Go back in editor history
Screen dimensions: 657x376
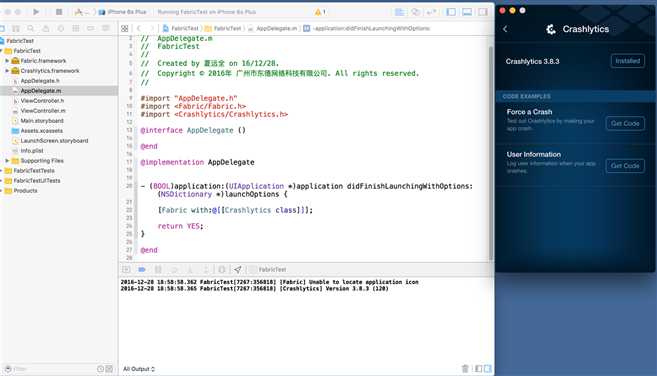point(139,29)
